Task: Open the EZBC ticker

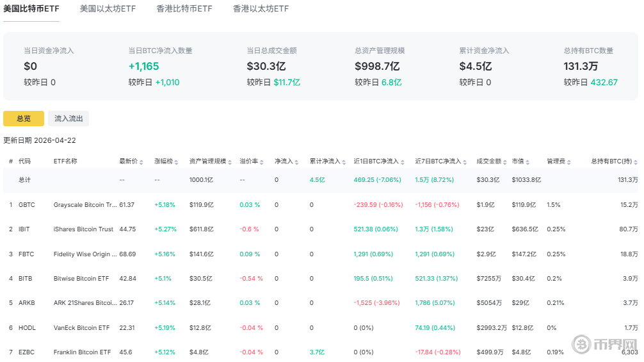Action: coord(26,352)
